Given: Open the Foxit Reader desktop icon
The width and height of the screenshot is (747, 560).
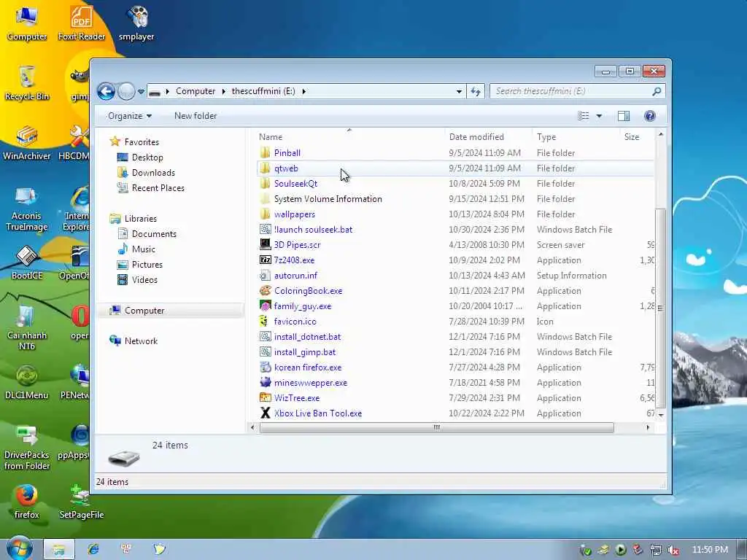Looking at the screenshot, I should click(82, 24).
